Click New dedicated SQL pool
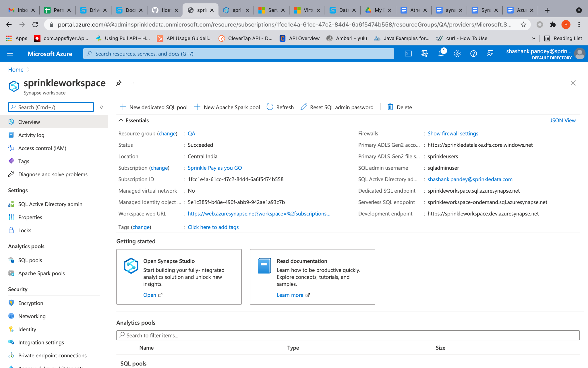This screenshot has width=588, height=368. pos(154,107)
